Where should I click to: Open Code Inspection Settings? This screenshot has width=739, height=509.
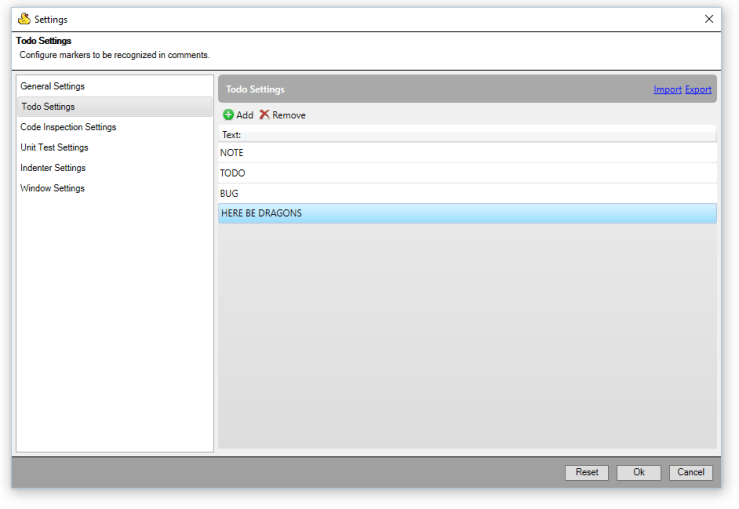coord(115,127)
